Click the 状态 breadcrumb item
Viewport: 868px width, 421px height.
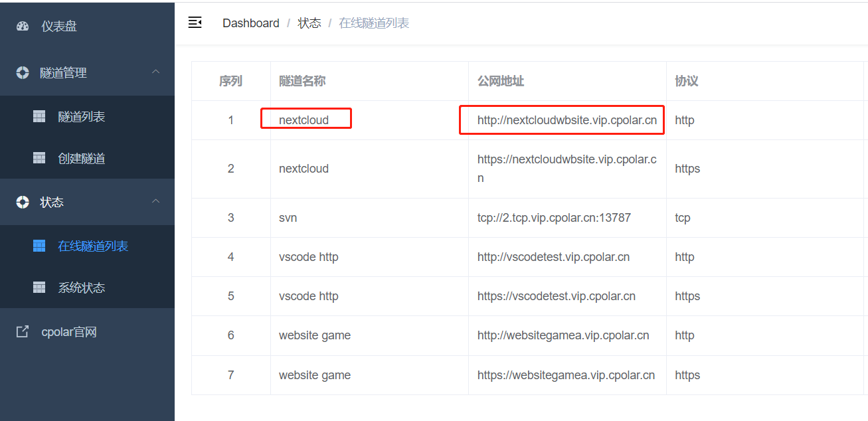309,23
